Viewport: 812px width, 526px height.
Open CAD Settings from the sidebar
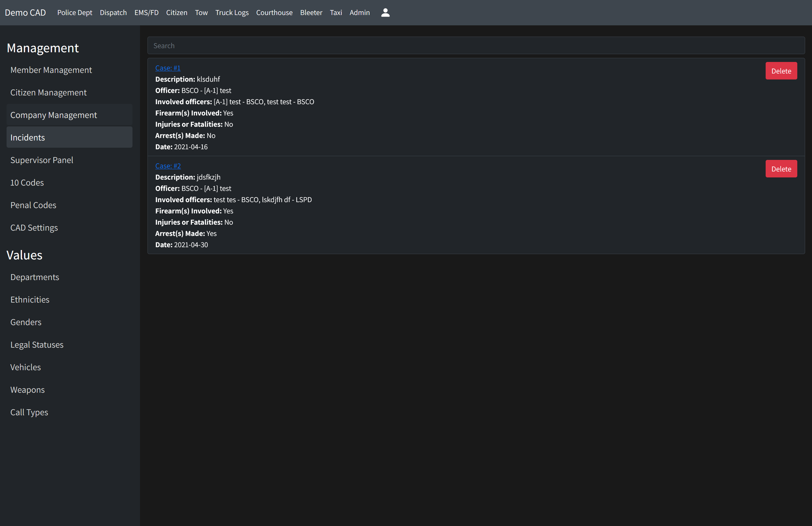coord(34,227)
